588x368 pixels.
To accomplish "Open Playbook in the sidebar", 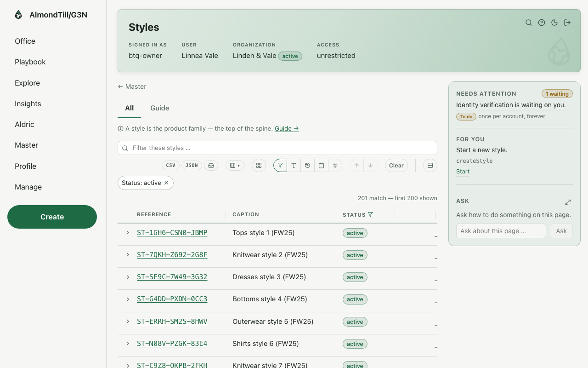I will 30,62.
